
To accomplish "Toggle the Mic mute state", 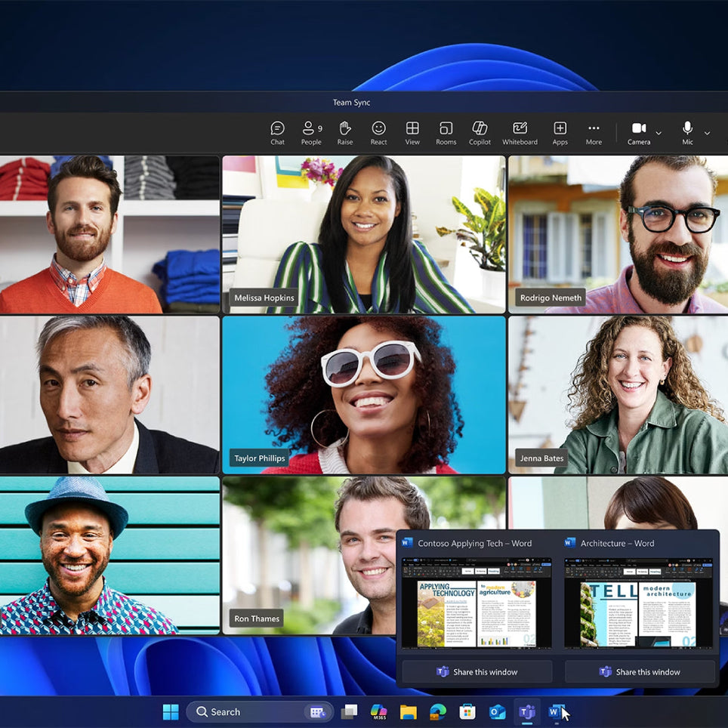I will point(687,133).
